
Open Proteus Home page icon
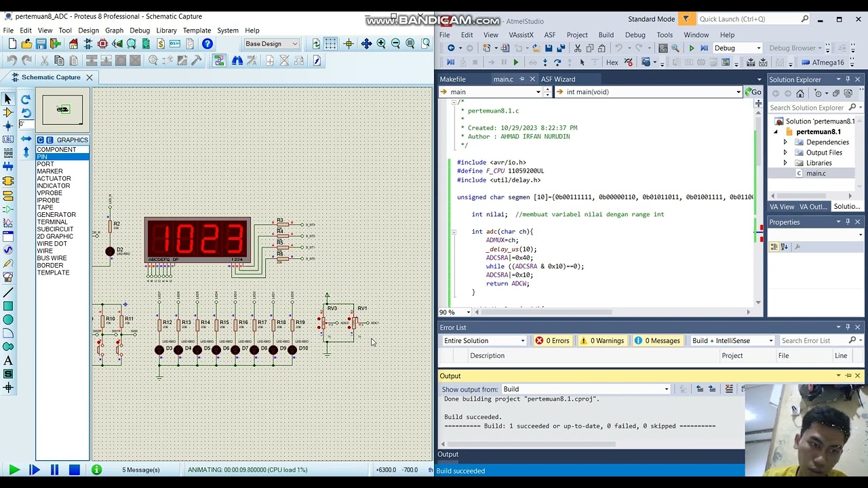[x=73, y=44]
